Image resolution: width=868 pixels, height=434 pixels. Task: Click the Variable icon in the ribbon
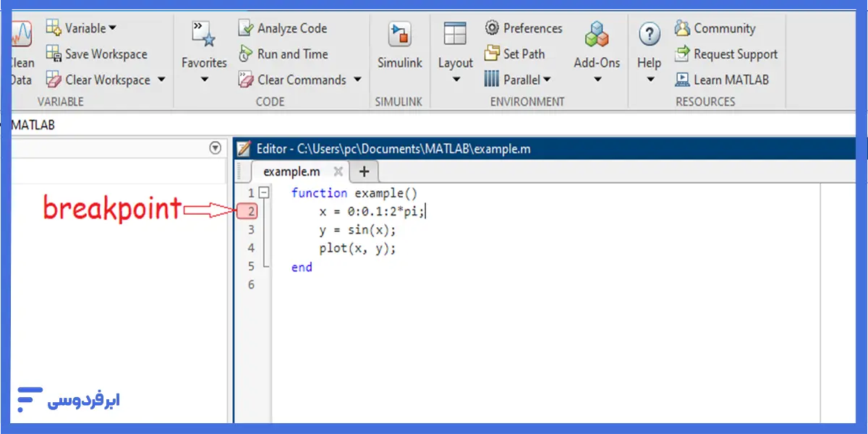point(54,27)
